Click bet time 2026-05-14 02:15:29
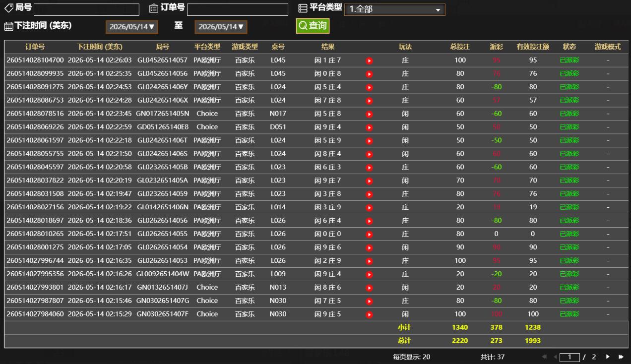631x364 pixels. pyautogui.click(x=100, y=314)
